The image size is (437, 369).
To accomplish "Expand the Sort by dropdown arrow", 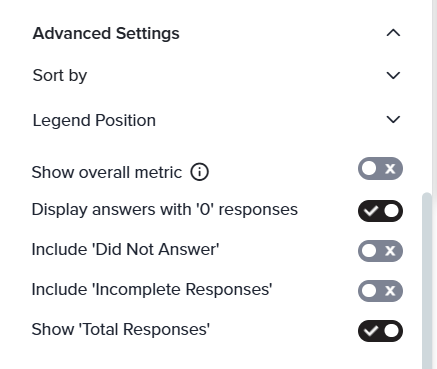I will 393,75.
